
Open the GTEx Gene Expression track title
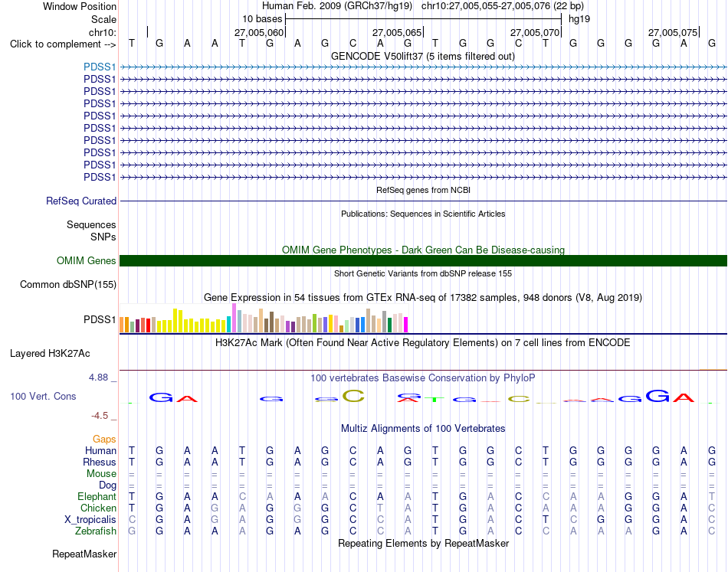pos(423,297)
